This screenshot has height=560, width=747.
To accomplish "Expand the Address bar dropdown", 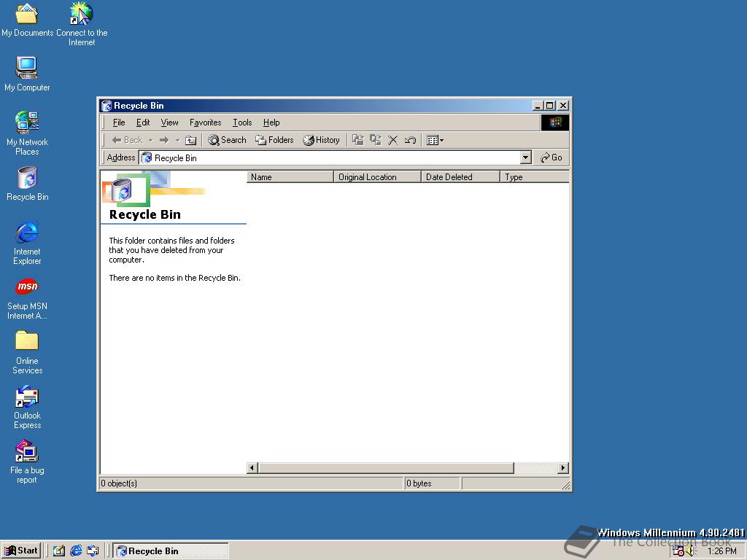I will 525,157.
